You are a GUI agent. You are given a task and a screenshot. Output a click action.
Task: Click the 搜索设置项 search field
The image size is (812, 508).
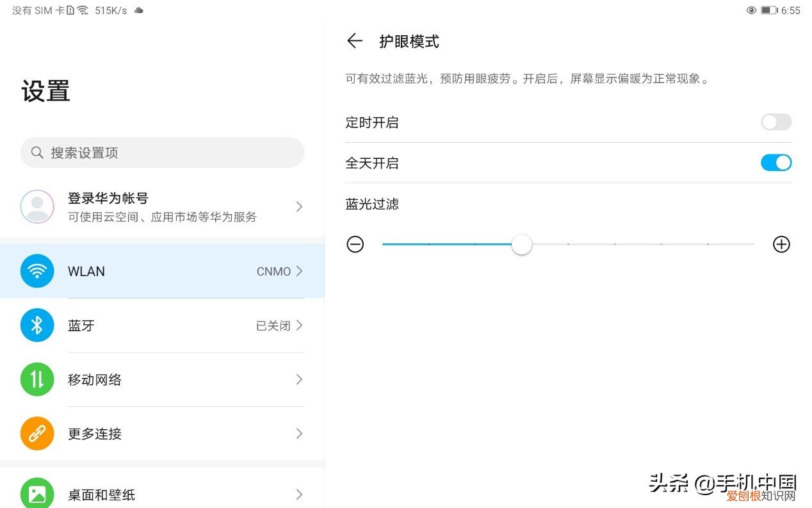[162, 152]
